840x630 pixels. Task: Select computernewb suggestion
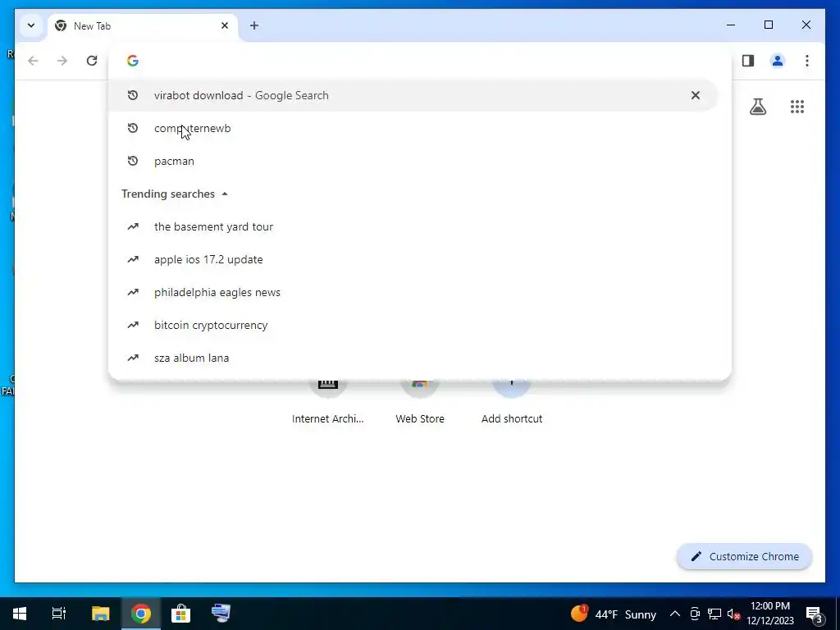tap(413, 128)
